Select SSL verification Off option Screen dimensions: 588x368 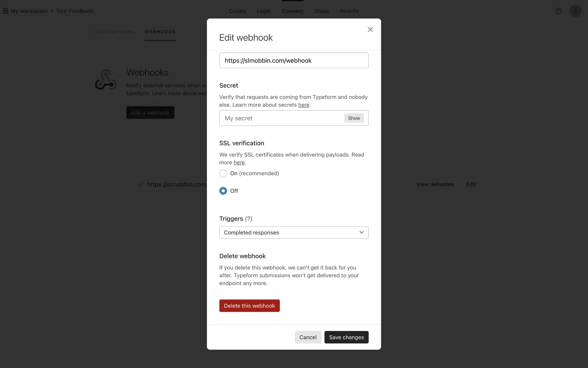point(223,191)
